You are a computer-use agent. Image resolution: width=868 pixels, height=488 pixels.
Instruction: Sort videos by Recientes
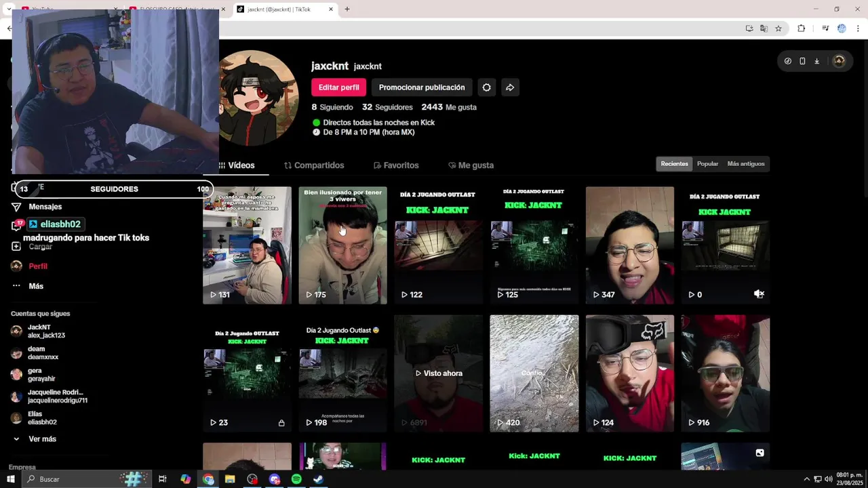(x=674, y=164)
